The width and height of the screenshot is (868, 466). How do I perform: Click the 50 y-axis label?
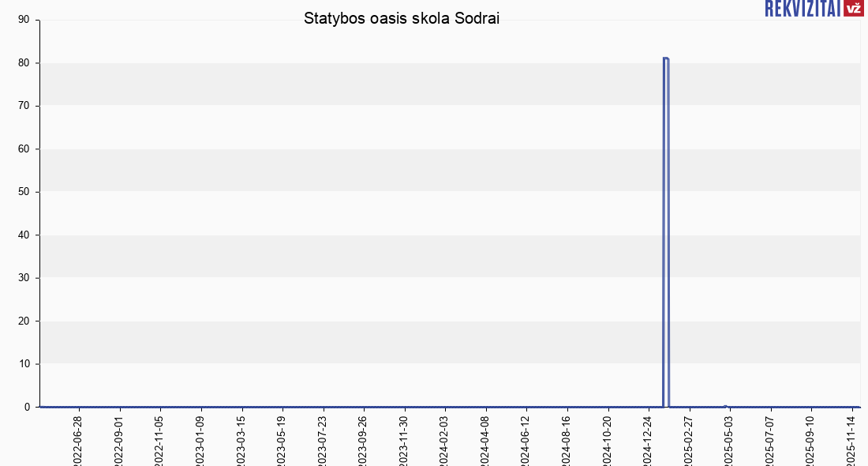[23, 192]
